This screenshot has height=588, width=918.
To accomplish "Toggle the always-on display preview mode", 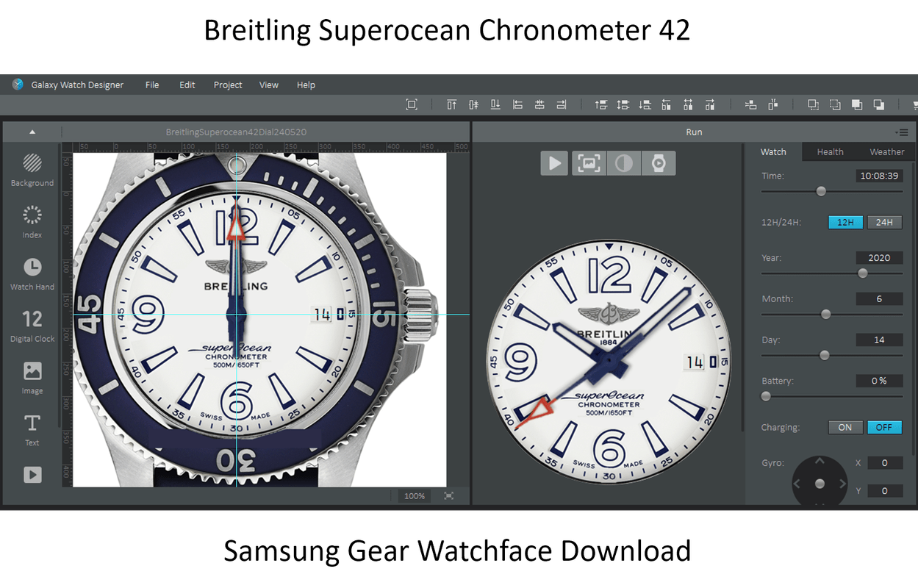I will tap(623, 162).
